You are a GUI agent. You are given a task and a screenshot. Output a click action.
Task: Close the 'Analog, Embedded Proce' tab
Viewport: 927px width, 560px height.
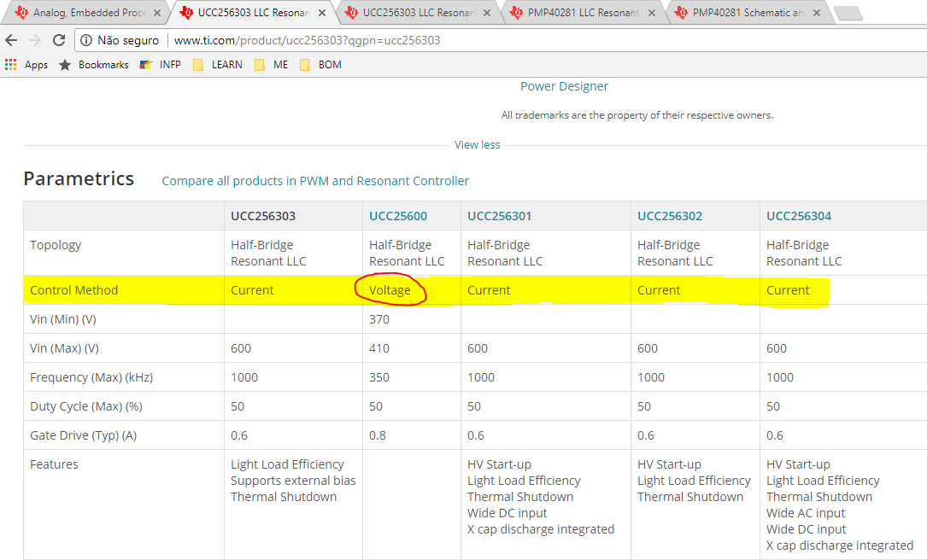[x=156, y=13]
